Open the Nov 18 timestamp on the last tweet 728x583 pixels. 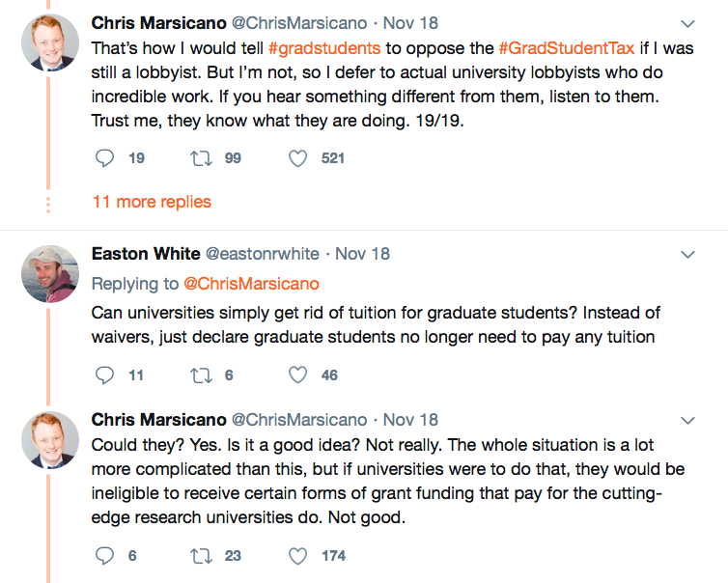(x=410, y=420)
